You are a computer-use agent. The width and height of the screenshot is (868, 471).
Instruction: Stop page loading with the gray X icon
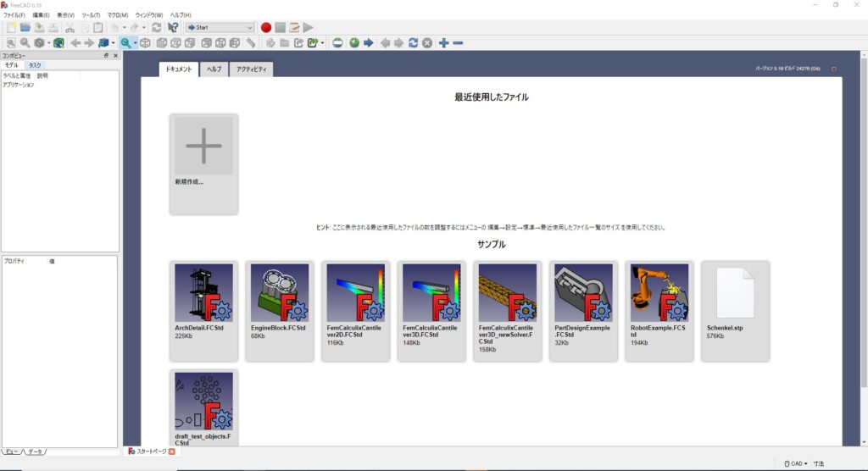coord(427,43)
